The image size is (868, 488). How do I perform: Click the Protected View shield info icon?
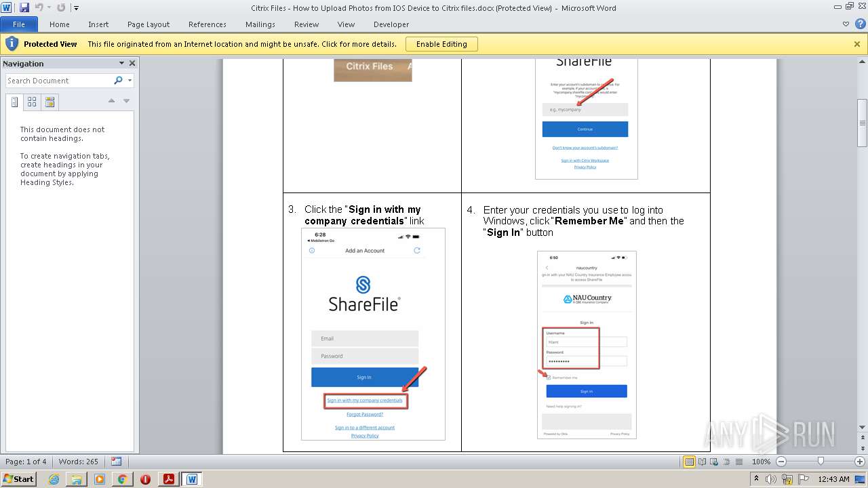pyautogui.click(x=12, y=44)
